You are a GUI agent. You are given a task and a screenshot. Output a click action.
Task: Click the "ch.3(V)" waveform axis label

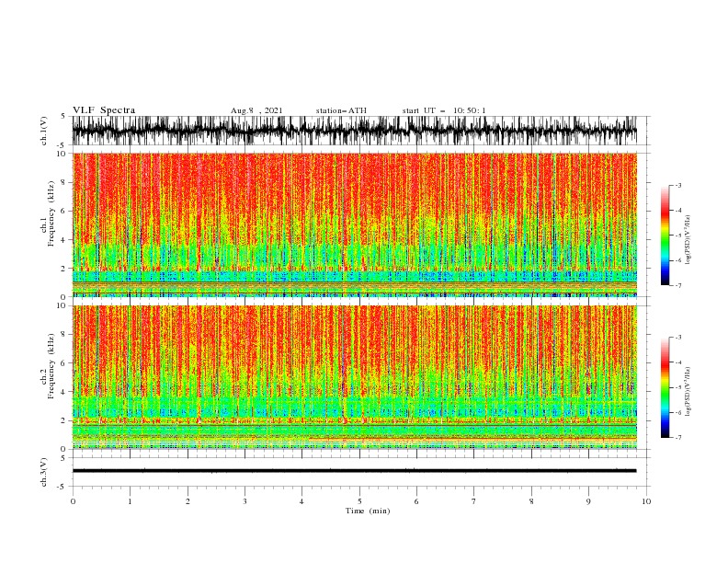coord(44,472)
